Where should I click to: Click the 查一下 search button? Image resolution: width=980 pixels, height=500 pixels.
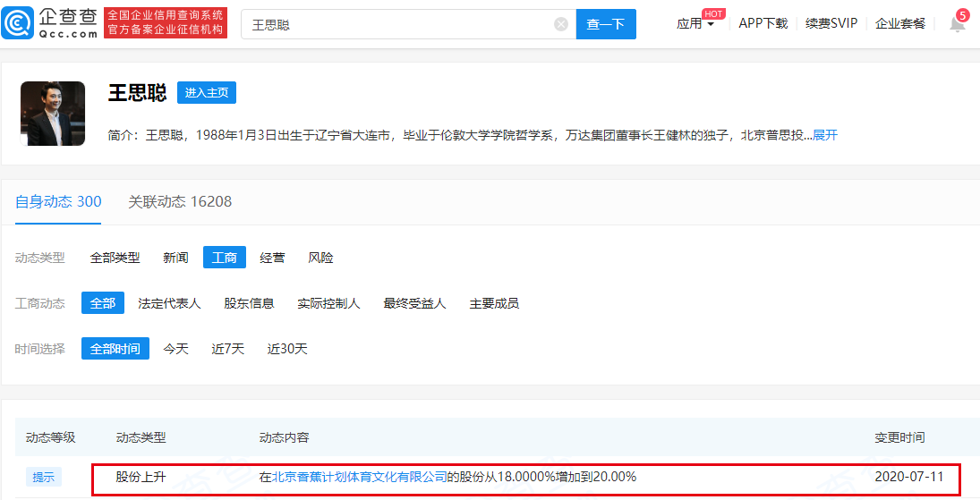coord(606,24)
